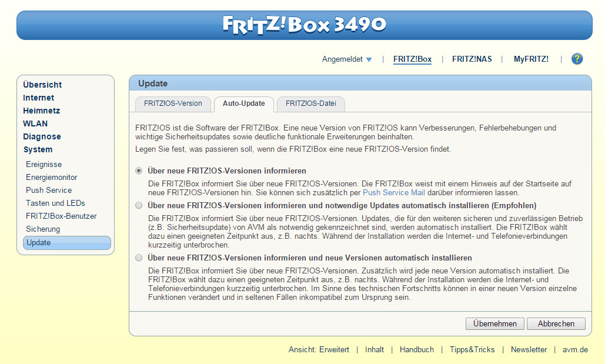Open Energiemonitor under System

coord(52,177)
